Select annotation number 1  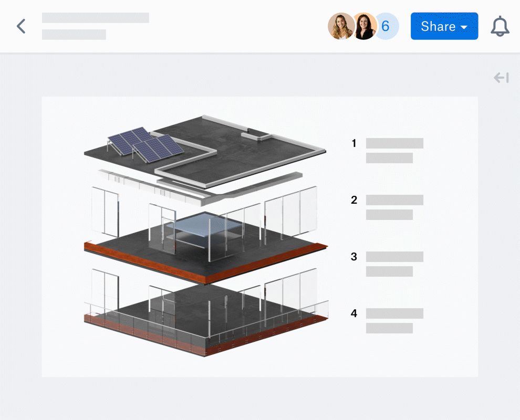(354, 143)
